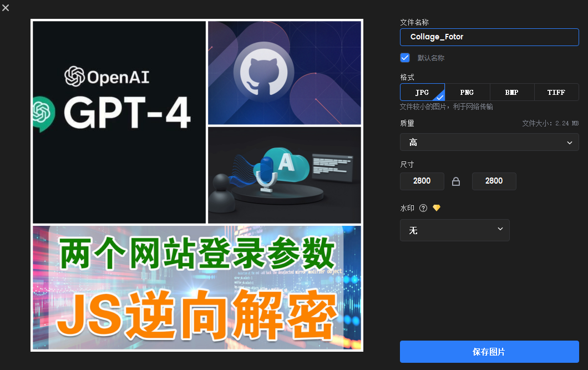The image size is (588, 370).
Task: Click the width field showing 2800
Action: [422, 181]
